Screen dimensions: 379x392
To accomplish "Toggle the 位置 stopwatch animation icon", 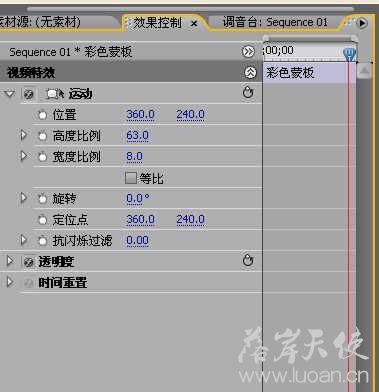I will click(42, 115).
